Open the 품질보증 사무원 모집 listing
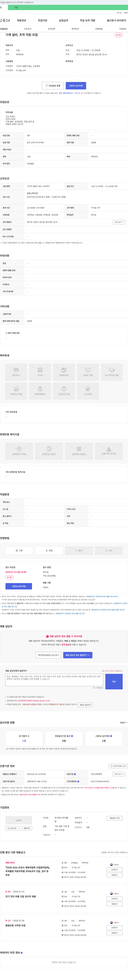The height and width of the screenshot is (980, 128). point(15,925)
